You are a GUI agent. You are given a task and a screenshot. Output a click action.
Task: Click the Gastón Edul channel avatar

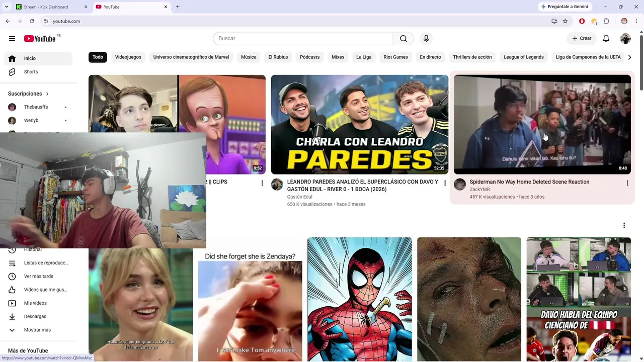(x=277, y=185)
